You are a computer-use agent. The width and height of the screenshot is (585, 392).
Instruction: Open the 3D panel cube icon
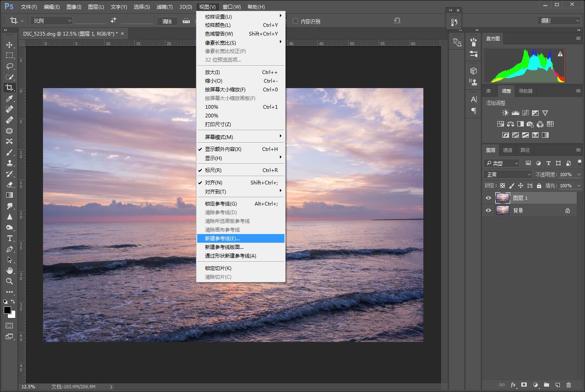click(x=473, y=71)
